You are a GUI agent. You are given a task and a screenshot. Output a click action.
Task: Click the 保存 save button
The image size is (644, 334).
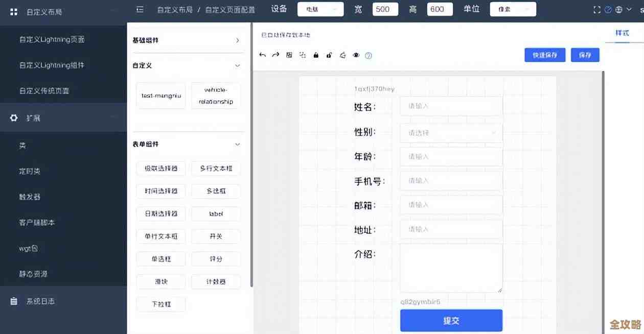(585, 55)
